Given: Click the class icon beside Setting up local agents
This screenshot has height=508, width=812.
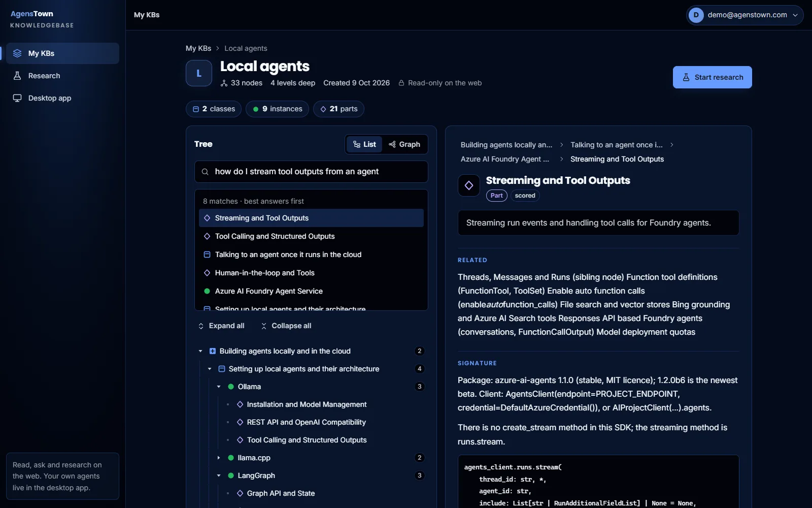Looking at the screenshot, I should coord(222,369).
